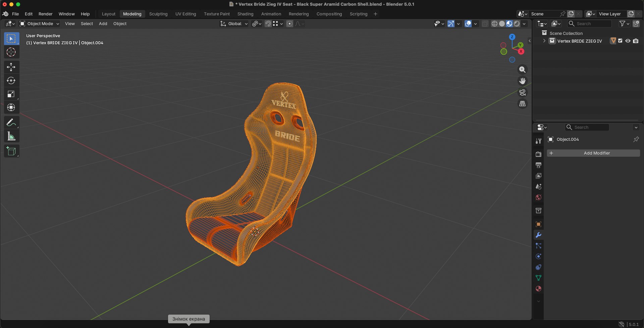Open the Object Data mesh properties tab
644x328 pixels.
point(538,278)
